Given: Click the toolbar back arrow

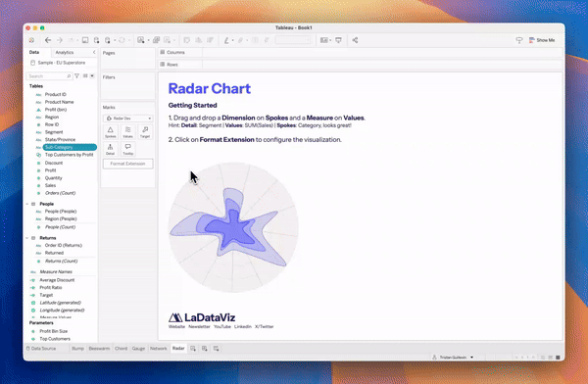Looking at the screenshot, I should click(x=48, y=40).
